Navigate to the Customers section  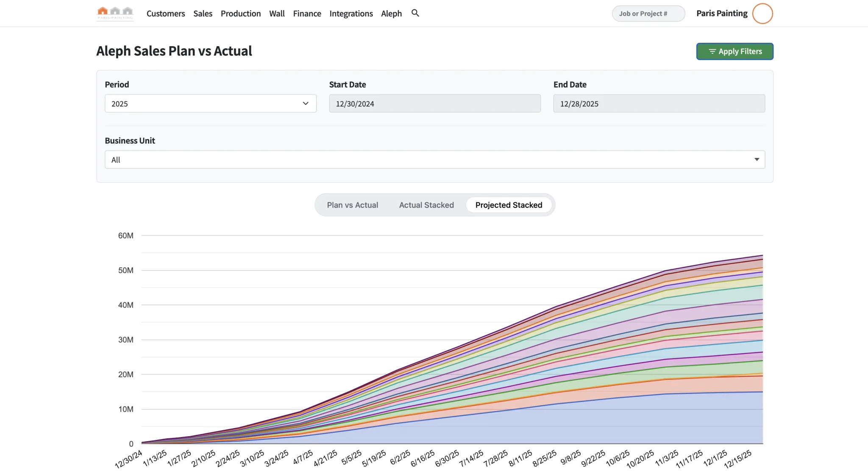(165, 13)
